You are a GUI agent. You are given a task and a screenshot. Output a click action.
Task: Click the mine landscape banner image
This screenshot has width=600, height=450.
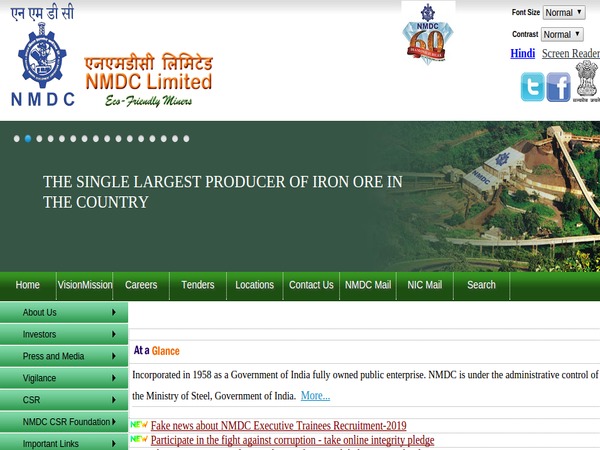500,195
